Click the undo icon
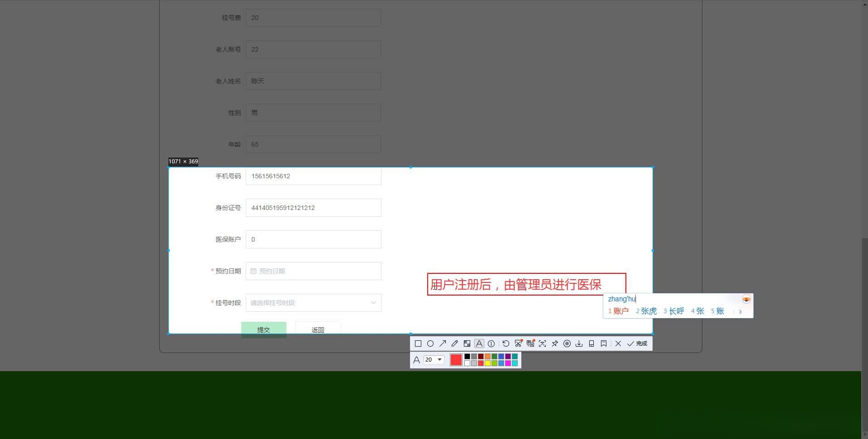Image resolution: width=868 pixels, height=439 pixels. coord(506,344)
